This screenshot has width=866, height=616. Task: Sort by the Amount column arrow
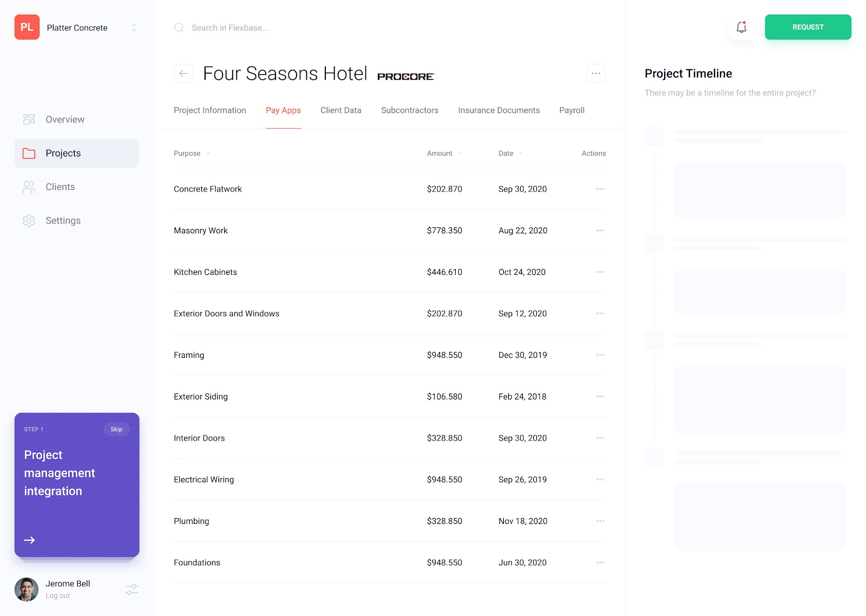click(460, 154)
